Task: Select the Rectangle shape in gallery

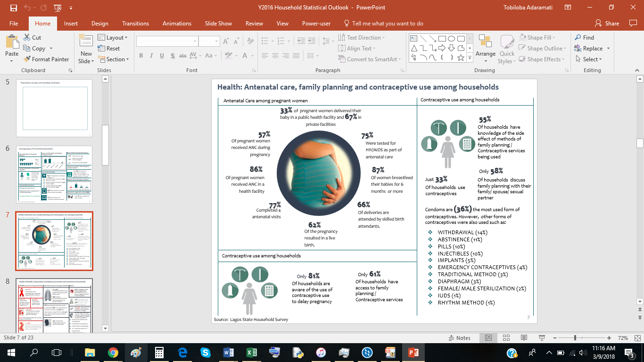Action: pyautogui.click(x=442, y=39)
